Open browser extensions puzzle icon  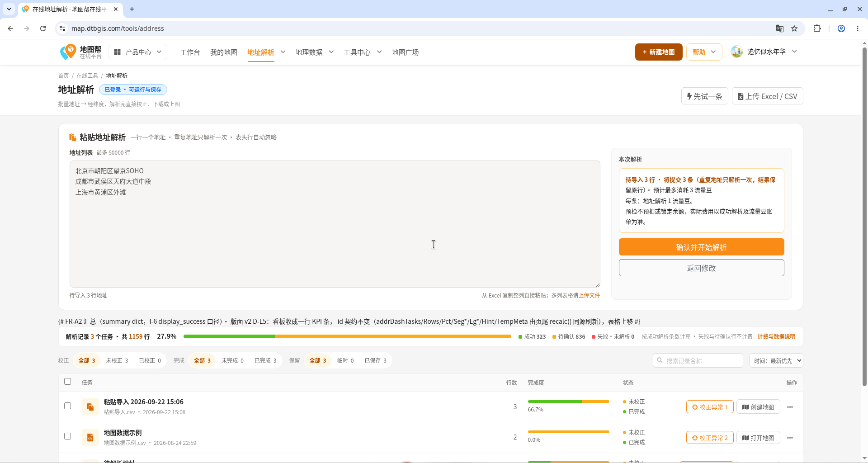tap(817, 28)
